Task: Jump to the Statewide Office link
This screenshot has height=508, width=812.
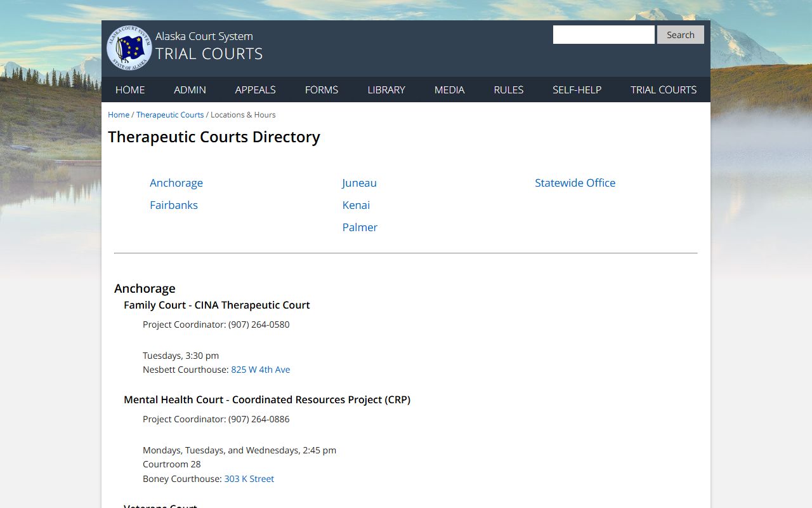Action: click(x=575, y=183)
